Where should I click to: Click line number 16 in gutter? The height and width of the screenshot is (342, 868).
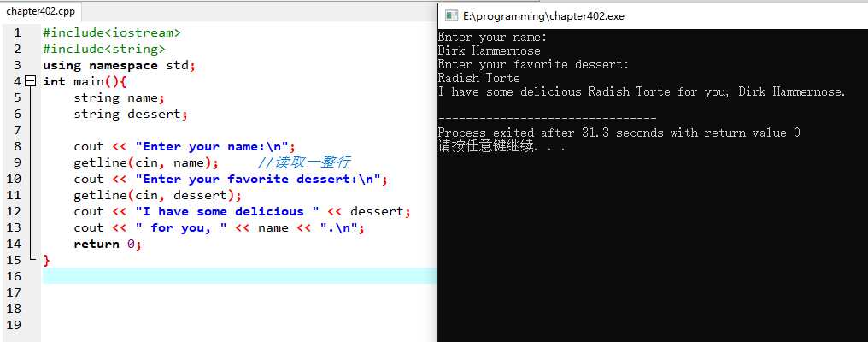pos(15,276)
